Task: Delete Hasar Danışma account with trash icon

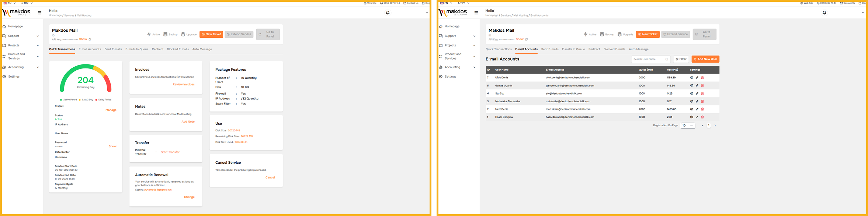Action: coord(702,117)
